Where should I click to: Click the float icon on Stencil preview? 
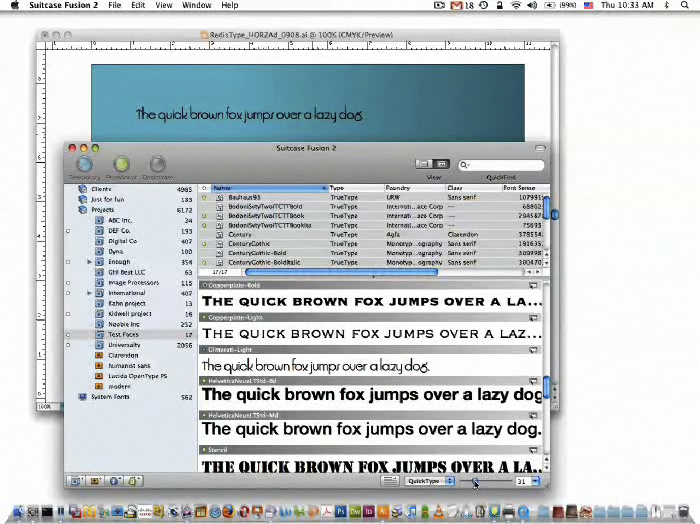click(533, 450)
